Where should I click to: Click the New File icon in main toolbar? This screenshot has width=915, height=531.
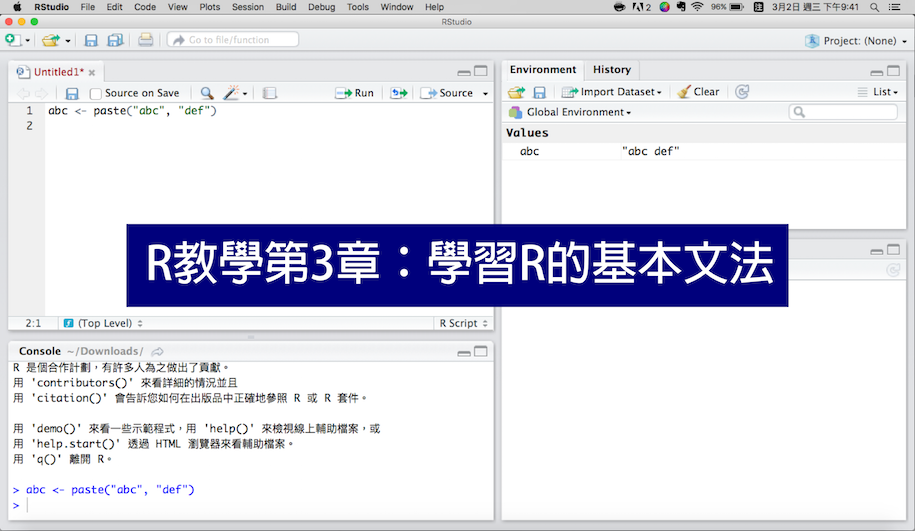point(12,40)
